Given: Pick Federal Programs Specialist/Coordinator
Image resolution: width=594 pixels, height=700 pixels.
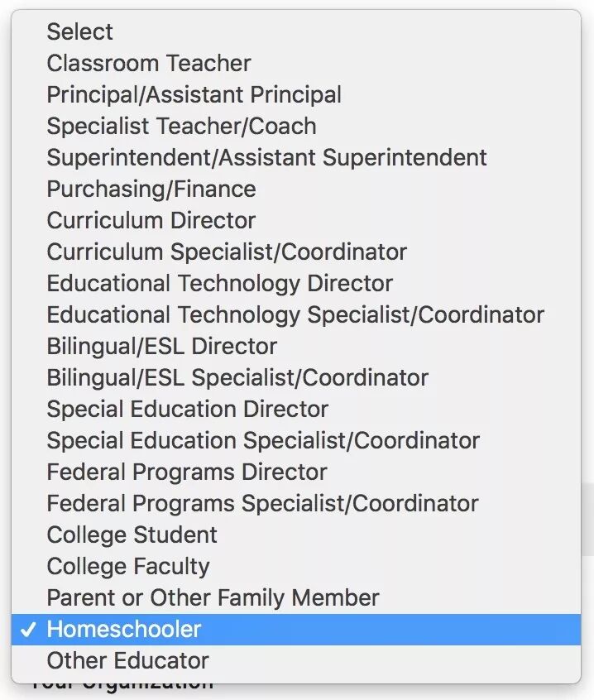Looking at the screenshot, I should (262, 503).
